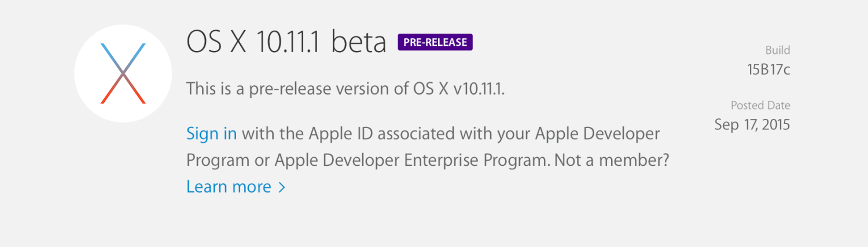The image size is (868, 247).
Task: Click the Not a member? text
Action: click(x=612, y=160)
